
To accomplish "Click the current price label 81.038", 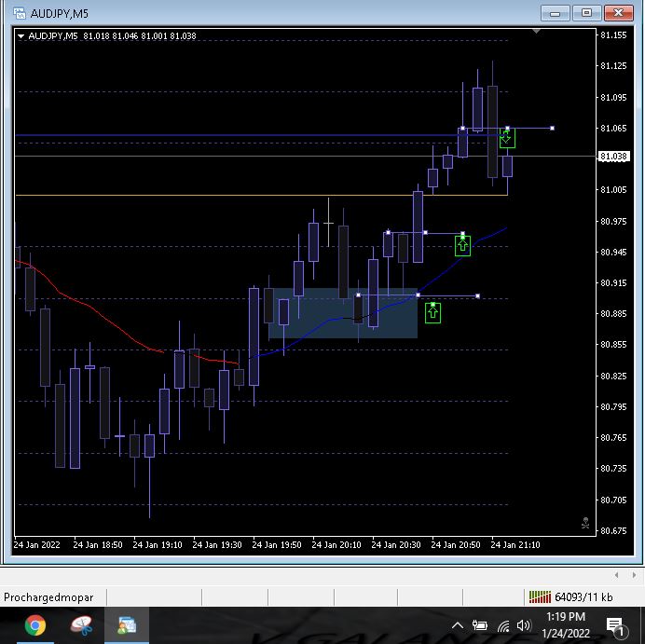I will (x=613, y=157).
